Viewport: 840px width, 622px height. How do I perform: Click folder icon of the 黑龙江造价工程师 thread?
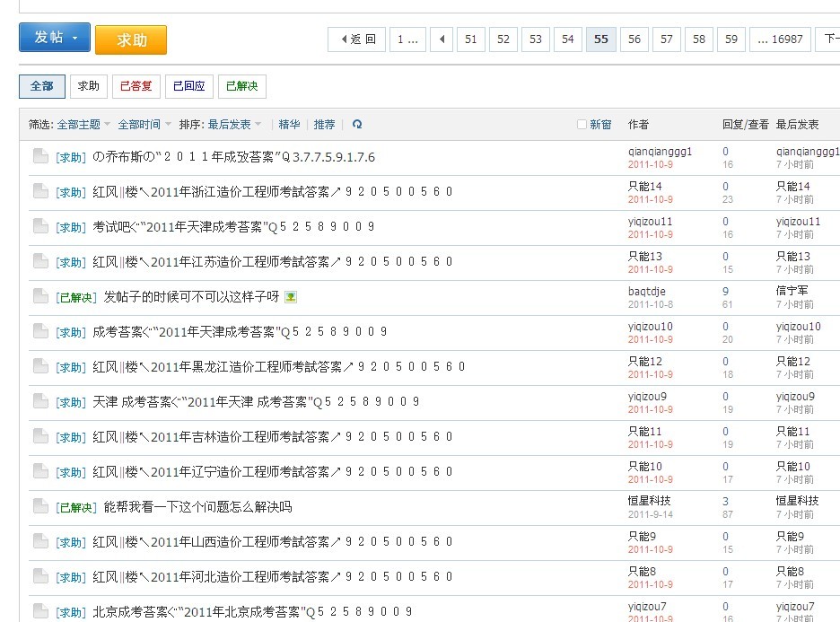(x=40, y=366)
